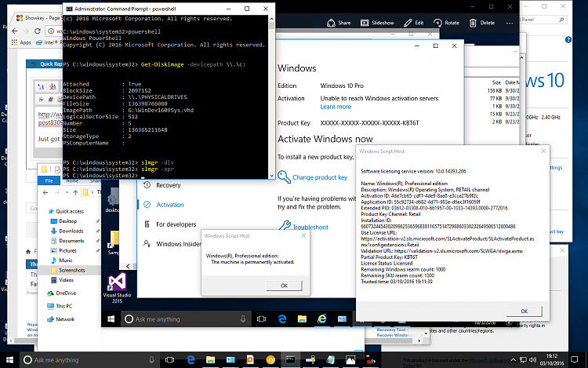The width and height of the screenshot is (588, 368).
Task: Click OK on the permanently activated dialog
Action: click(284, 286)
